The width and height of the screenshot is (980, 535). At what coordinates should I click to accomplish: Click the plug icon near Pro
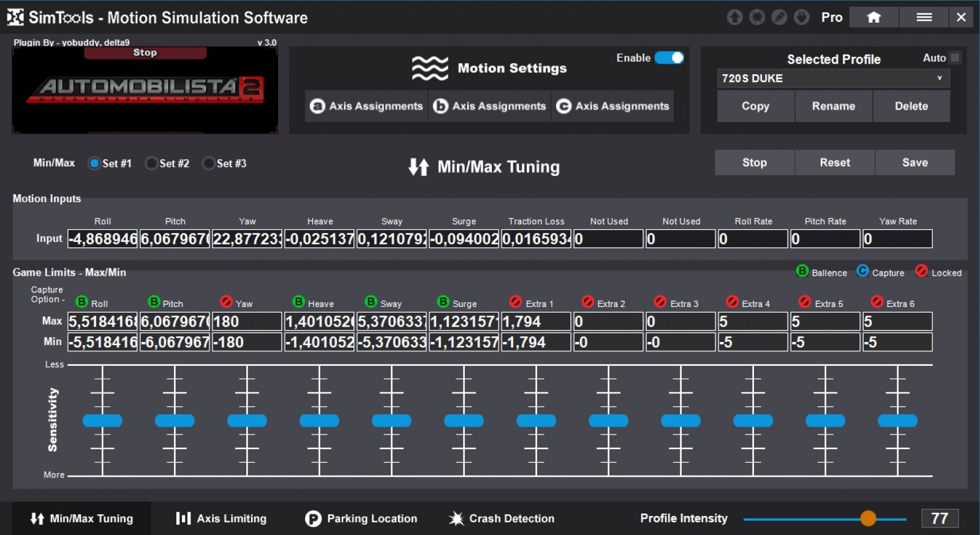coord(801,17)
